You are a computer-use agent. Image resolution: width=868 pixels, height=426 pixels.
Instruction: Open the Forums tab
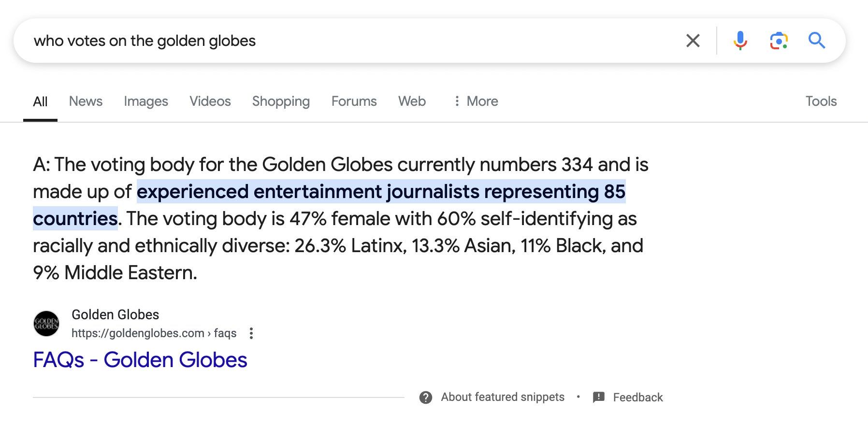354,101
